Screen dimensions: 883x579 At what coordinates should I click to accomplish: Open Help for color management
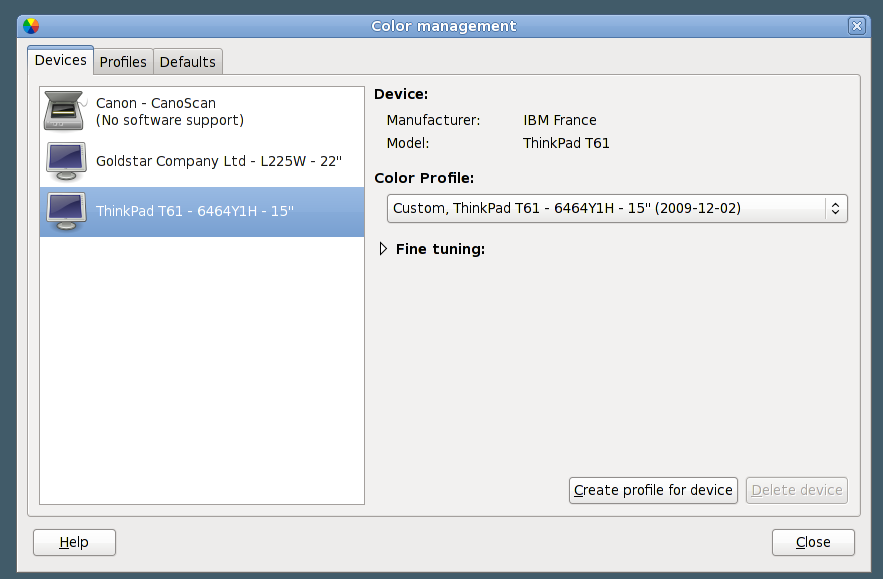(74, 542)
